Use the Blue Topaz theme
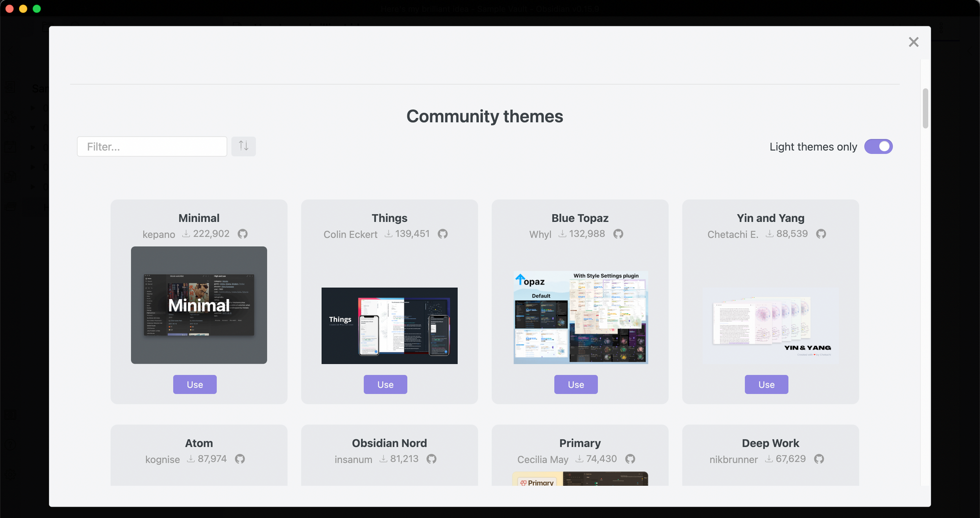This screenshot has height=518, width=980. pyautogui.click(x=576, y=384)
